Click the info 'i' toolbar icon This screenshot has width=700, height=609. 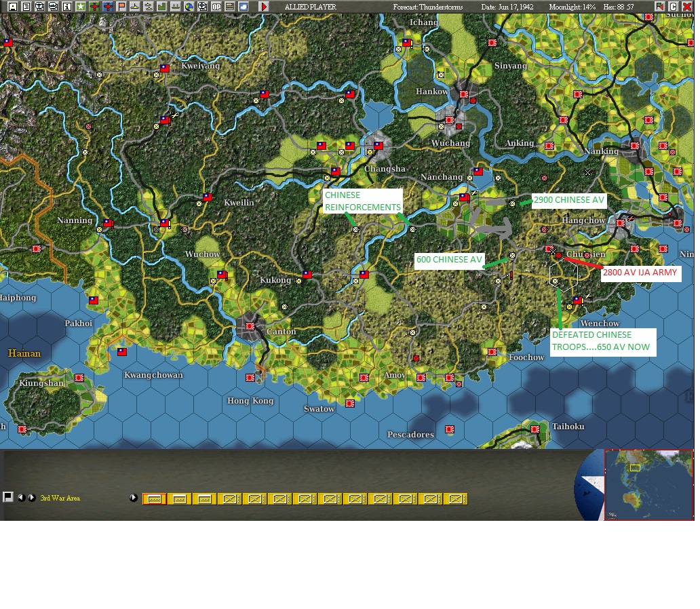pyautogui.click(x=67, y=6)
